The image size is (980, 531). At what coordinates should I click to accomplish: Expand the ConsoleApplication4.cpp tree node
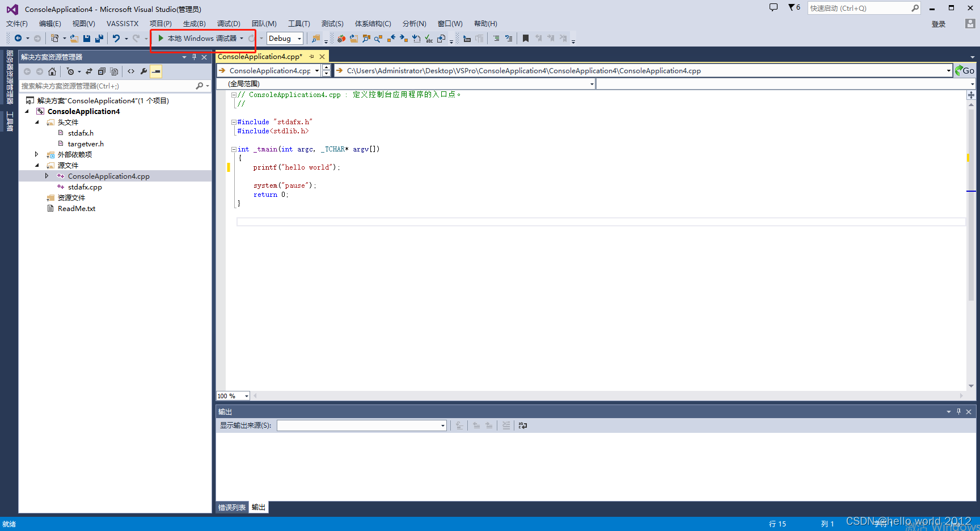point(47,176)
